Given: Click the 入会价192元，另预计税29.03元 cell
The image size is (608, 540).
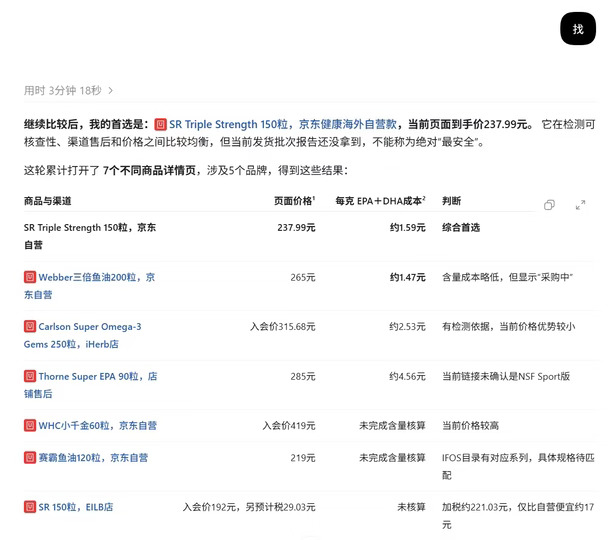Looking at the screenshot, I should point(249,507).
